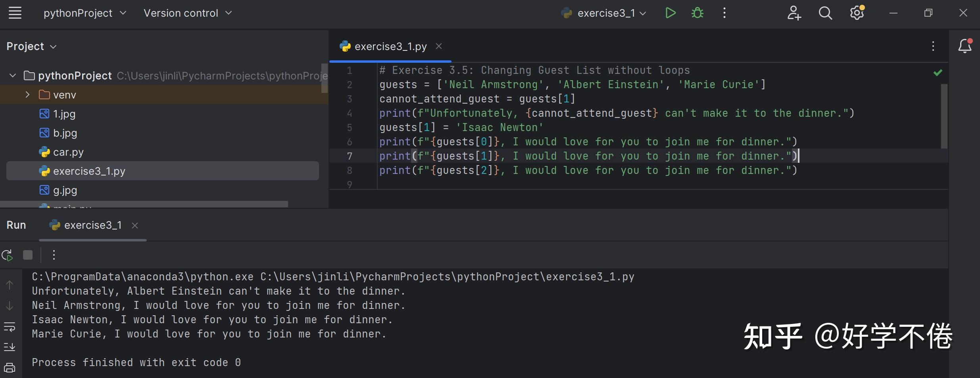The image size is (980, 378).
Task: Open the main hamburger menu
Action: [15, 13]
